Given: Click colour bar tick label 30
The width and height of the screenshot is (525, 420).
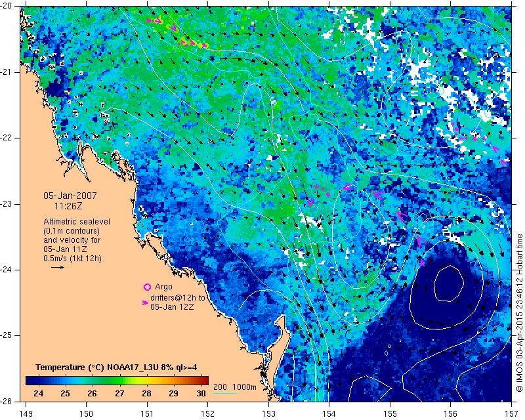Looking at the screenshot, I should point(201,394).
